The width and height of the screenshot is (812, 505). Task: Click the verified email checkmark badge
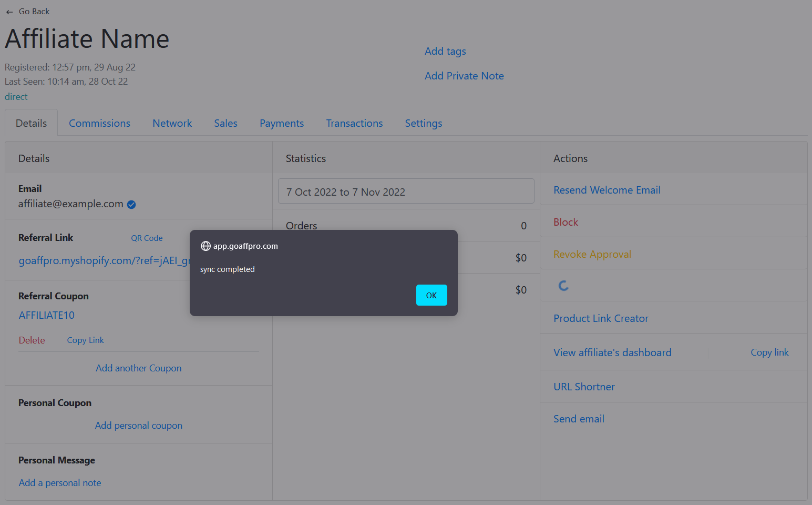(131, 205)
